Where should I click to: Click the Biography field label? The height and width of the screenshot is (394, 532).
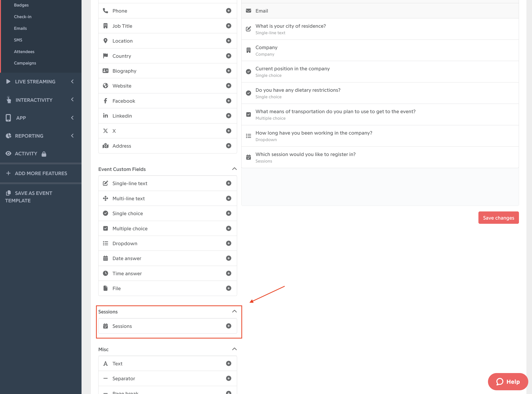point(124,71)
